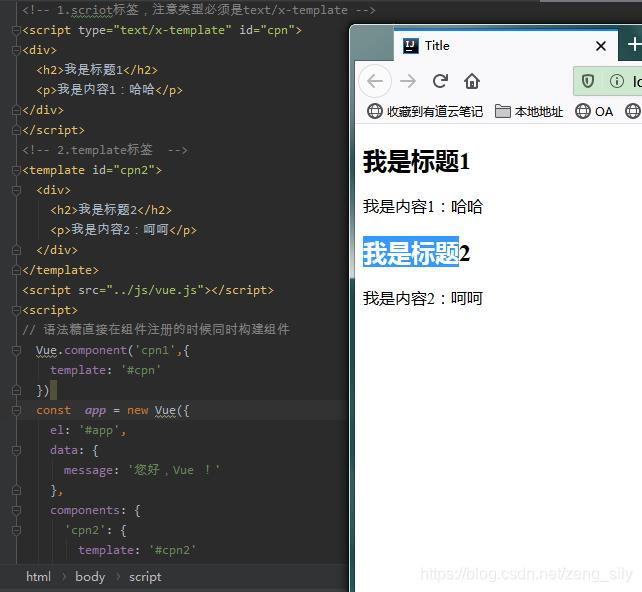This screenshot has height=592, width=642.
Task: Open the 本地地址 bookmarks folder
Action: click(529, 111)
